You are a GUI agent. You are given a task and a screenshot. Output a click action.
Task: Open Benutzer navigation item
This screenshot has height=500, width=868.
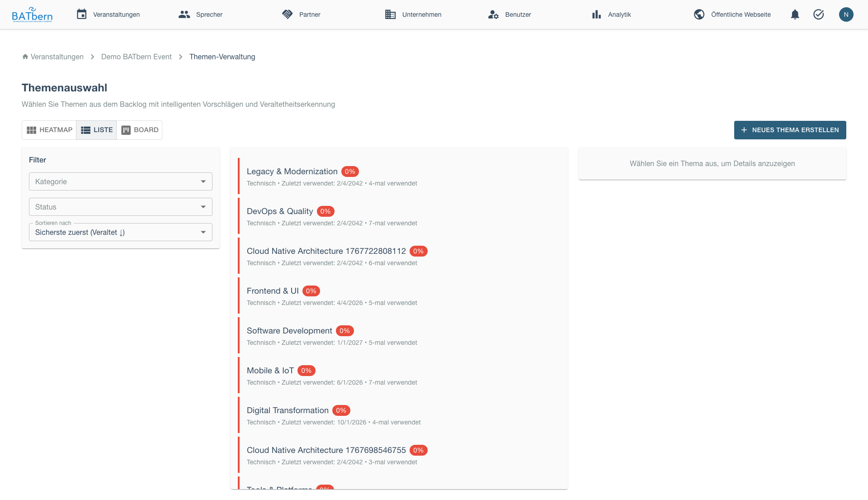coord(509,14)
